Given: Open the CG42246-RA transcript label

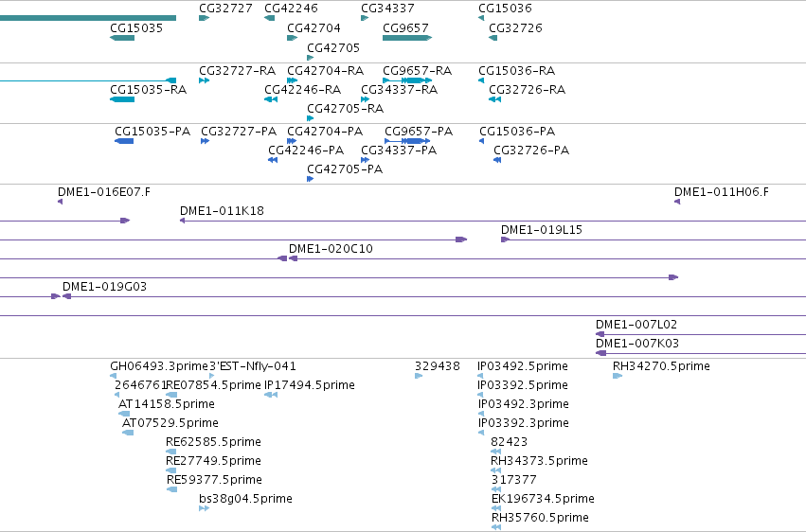Looking at the screenshot, I should pyautogui.click(x=303, y=89).
